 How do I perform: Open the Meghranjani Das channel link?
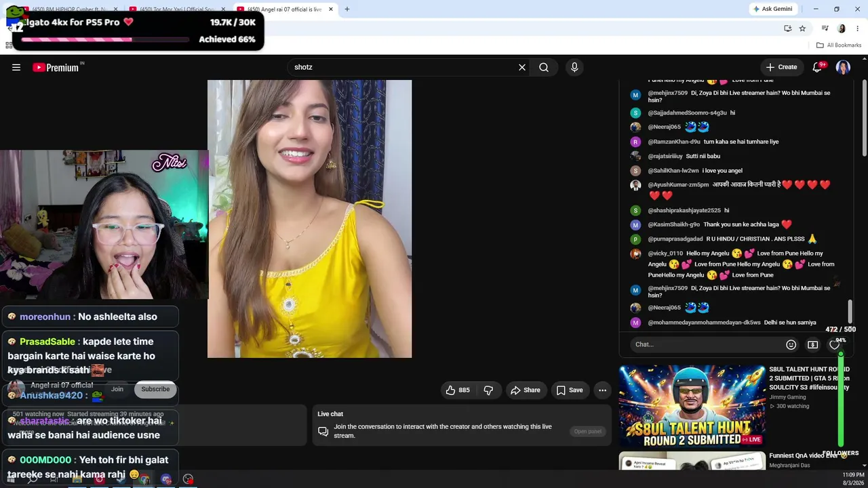point(789,466)
